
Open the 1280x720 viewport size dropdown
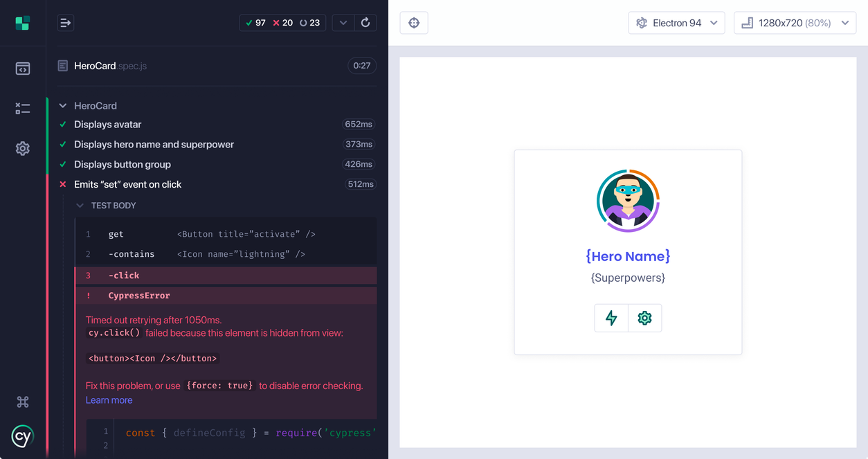(x=794, y=22)
